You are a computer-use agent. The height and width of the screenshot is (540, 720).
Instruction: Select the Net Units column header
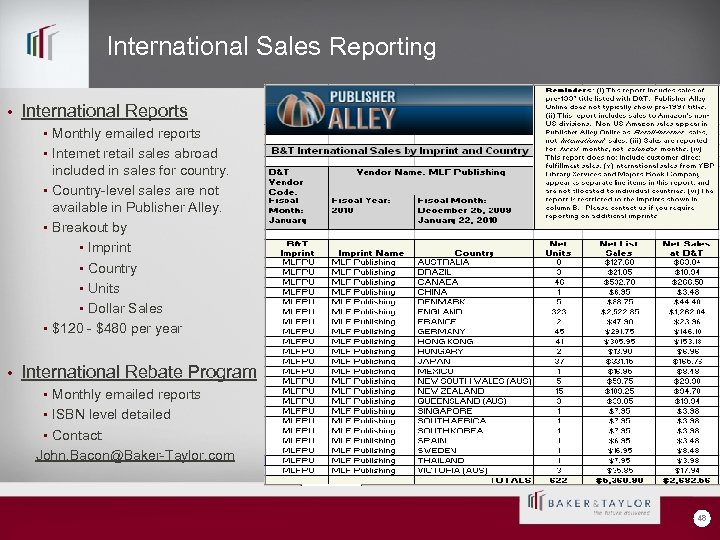[558, 248]
